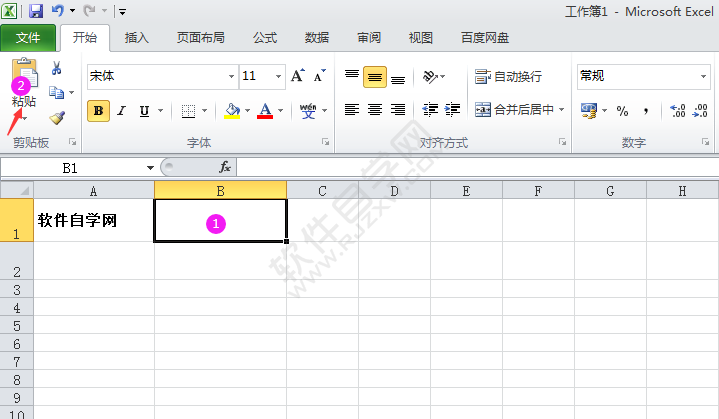The image size is (719, 419).
Task: Toggle Bold formatting
Action: (x=98, y=110)
